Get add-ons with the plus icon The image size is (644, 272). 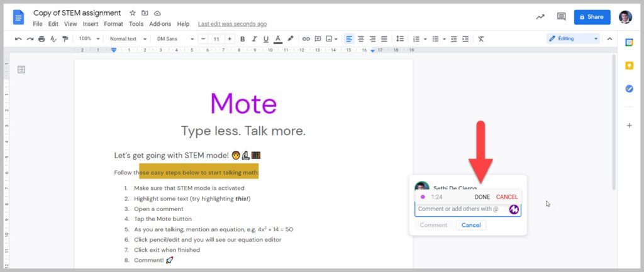tap(629, 126)
